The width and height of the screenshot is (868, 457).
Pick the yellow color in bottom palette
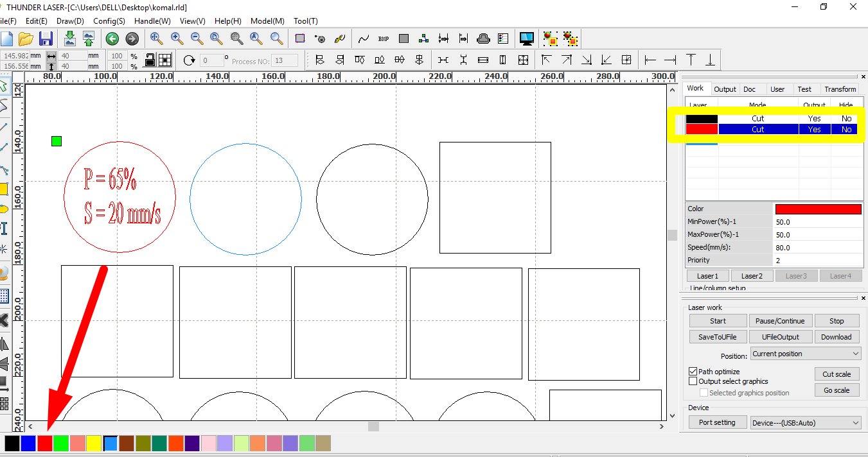click(94, 443)
